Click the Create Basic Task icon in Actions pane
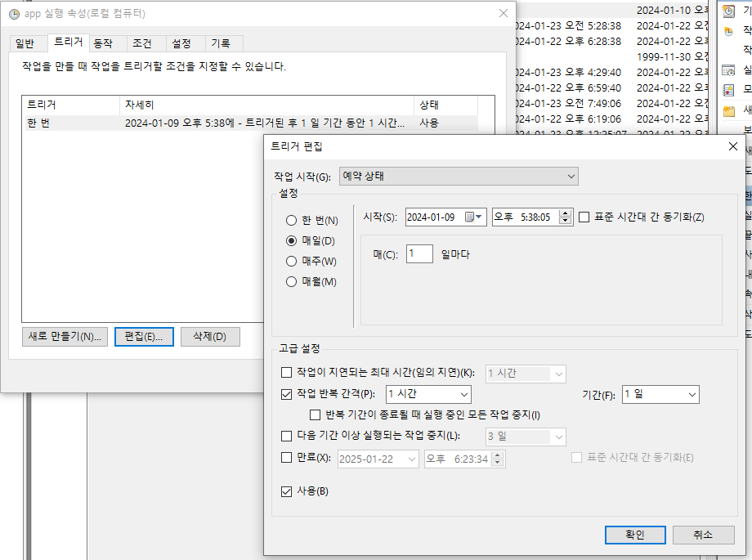This screenshot has width=752, height=560. 728,11
